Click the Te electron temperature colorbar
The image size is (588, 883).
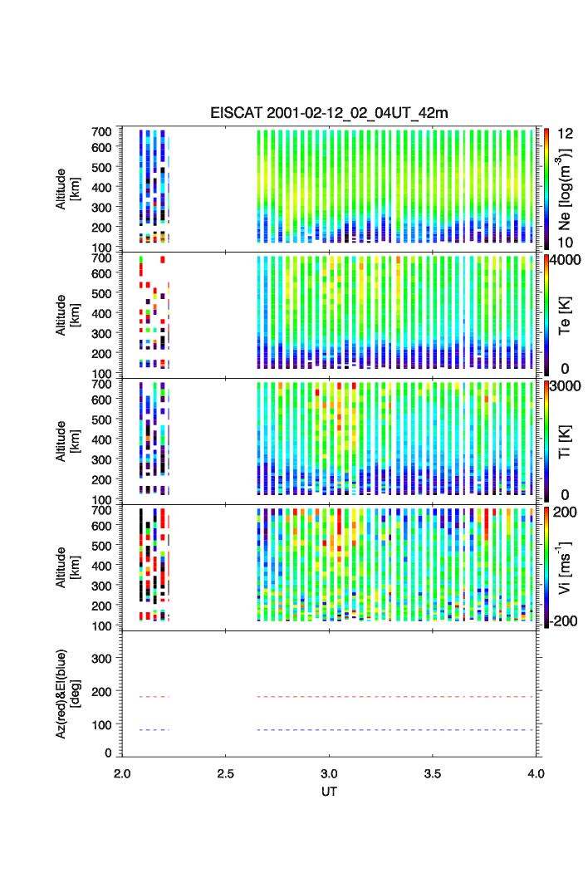(546, 314)
